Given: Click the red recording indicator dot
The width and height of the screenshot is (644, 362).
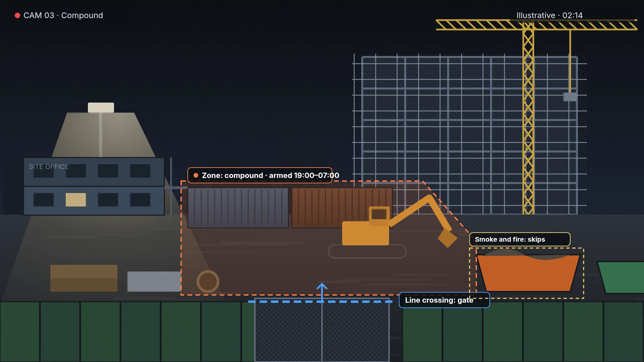Looking at the screenshot, I should click(x=17, y=15).
